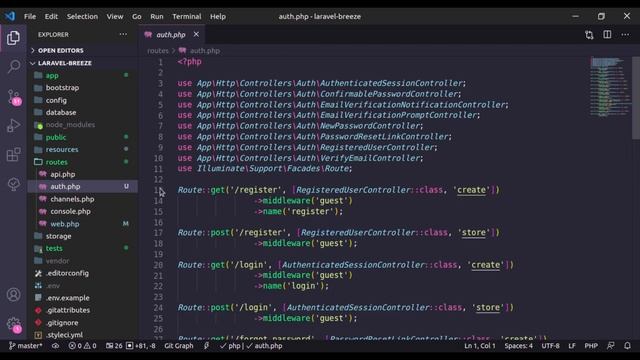Change indentation via Spaces: 4
Screen dimensions: 640x360
518,346
